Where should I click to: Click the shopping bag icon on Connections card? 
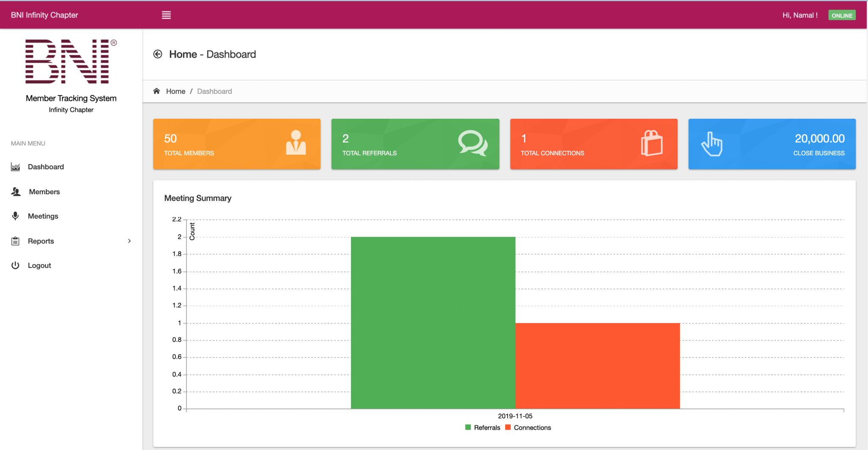[652, 143]
